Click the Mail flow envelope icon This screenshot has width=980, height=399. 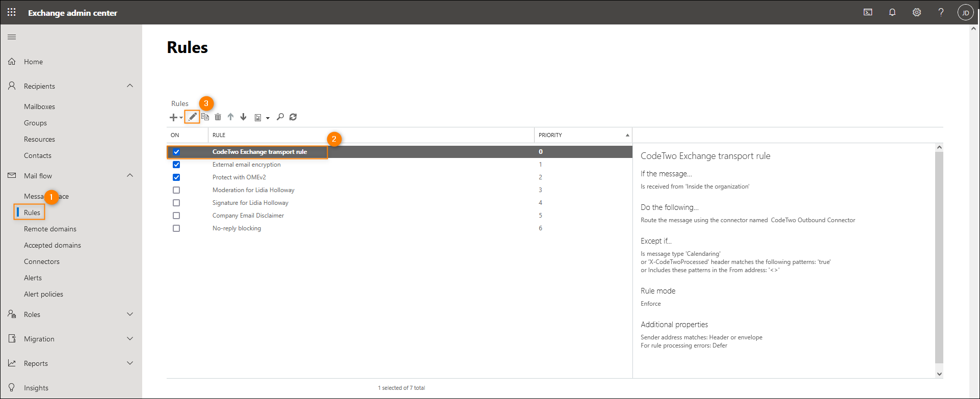point(12,175)
